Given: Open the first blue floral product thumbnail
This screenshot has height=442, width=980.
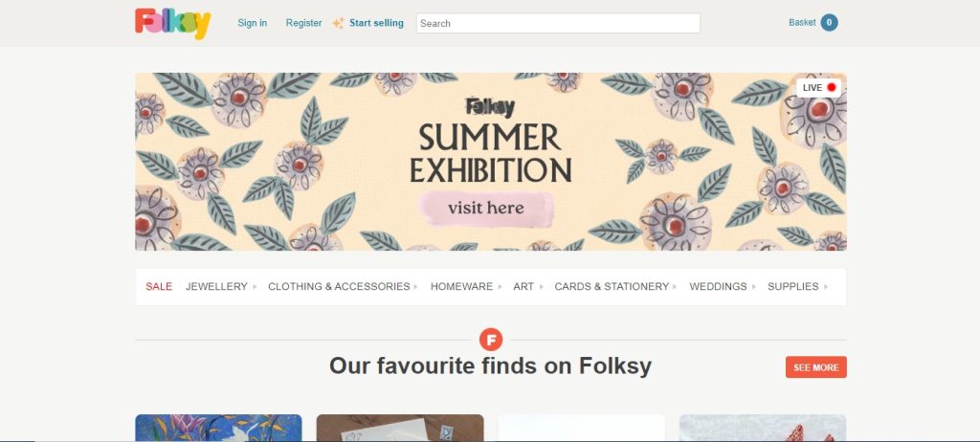Looking at the screenshot, I should [x=218, y=428].
